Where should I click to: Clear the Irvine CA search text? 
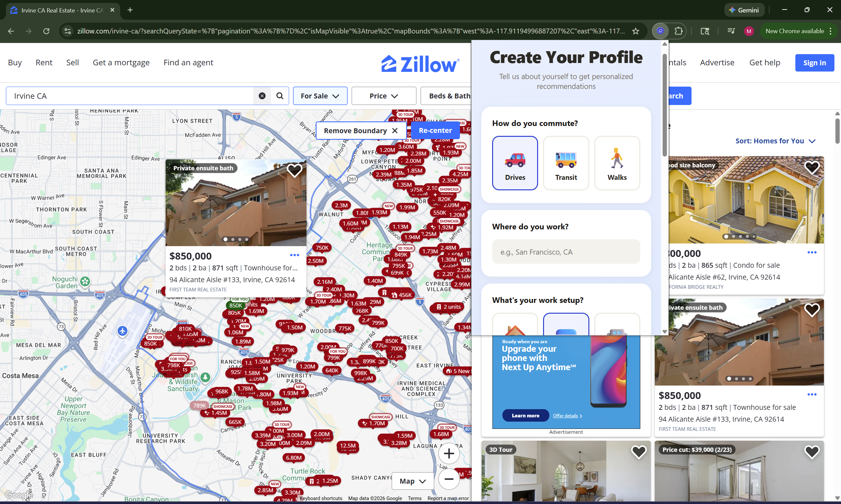pos(262,96)
